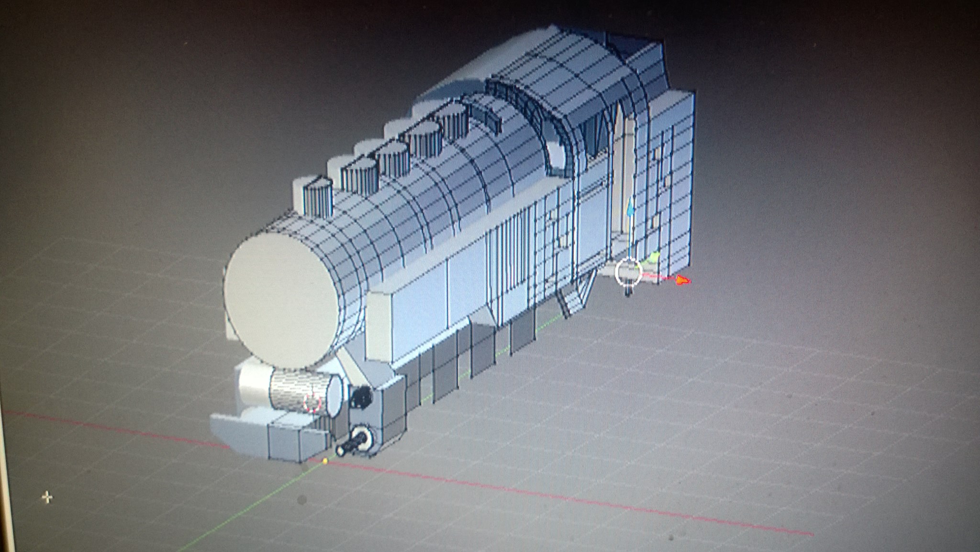
Task: Select the upper black buffer
Action: tap(361, 397)
